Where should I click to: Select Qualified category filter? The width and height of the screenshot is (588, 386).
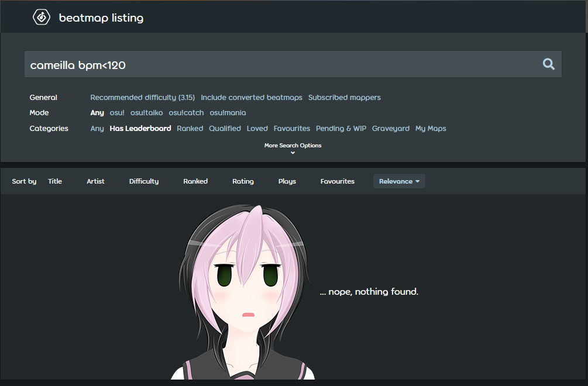point(225,129)
